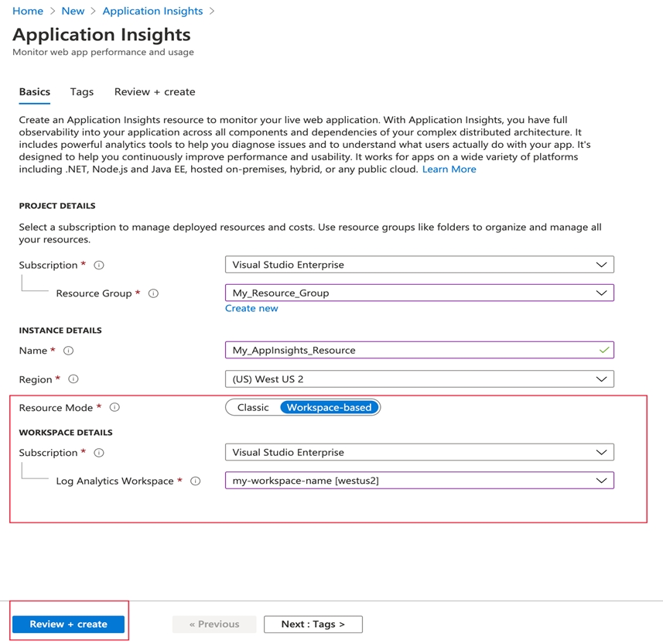Click info icon beside workspace Subscription label
Image resolution: width=663 pixels, height=644 pixels.
tap(99, 453)
